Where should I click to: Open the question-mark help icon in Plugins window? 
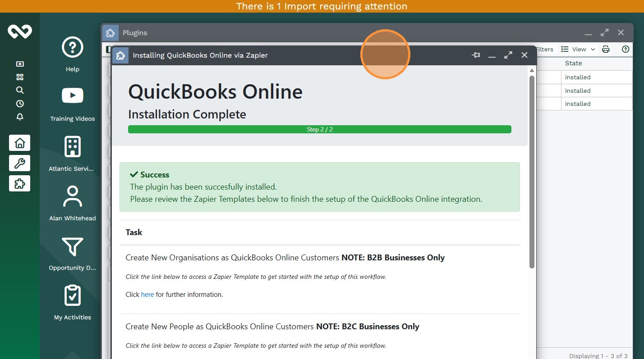coord(626,49)
